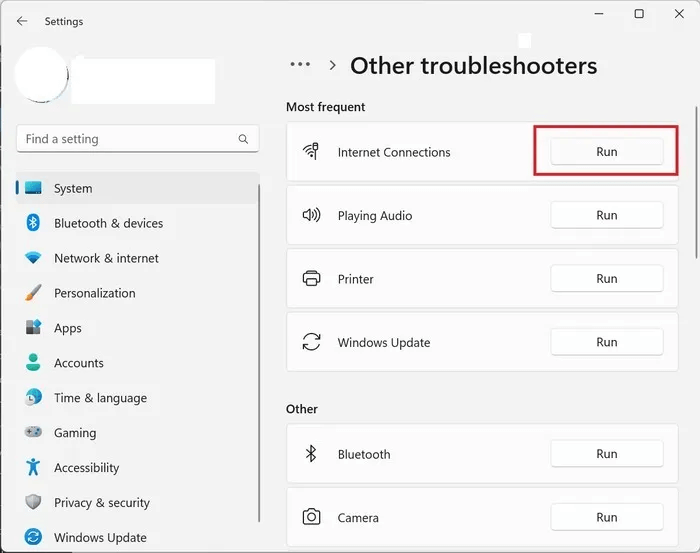Run the Bluetooth troubleshooter

coord(607,454)
